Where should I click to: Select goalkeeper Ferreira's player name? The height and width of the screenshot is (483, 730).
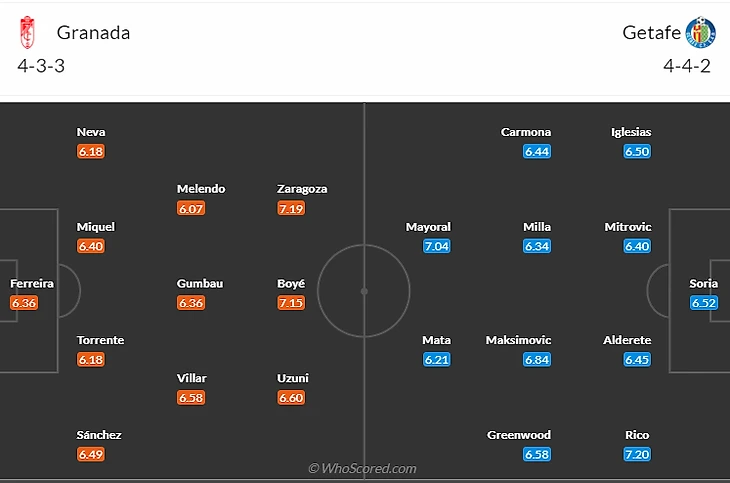32,284
